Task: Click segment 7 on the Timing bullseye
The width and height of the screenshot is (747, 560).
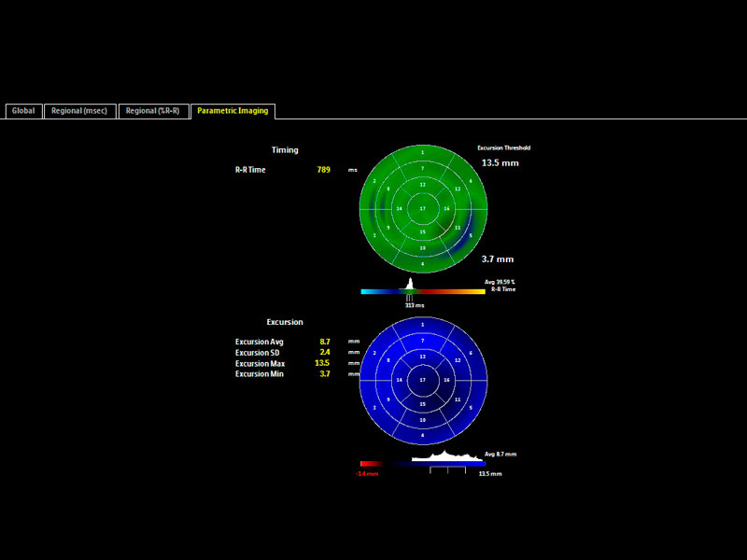Action: 423,169
